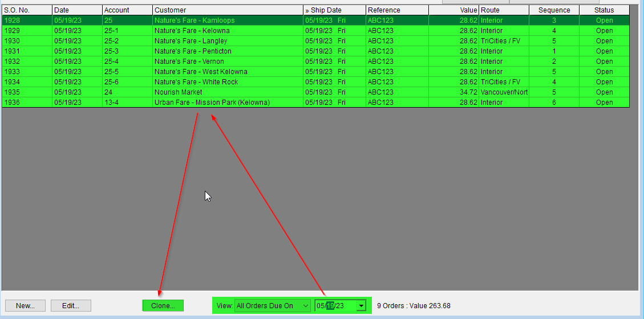Click account 25-4 cell

[127, 61]
